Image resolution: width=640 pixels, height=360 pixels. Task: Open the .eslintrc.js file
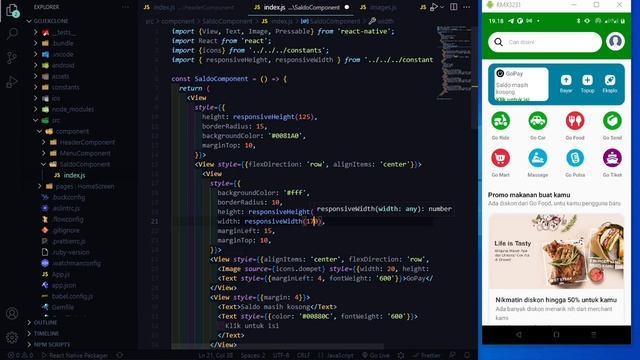tap(66, 209)
